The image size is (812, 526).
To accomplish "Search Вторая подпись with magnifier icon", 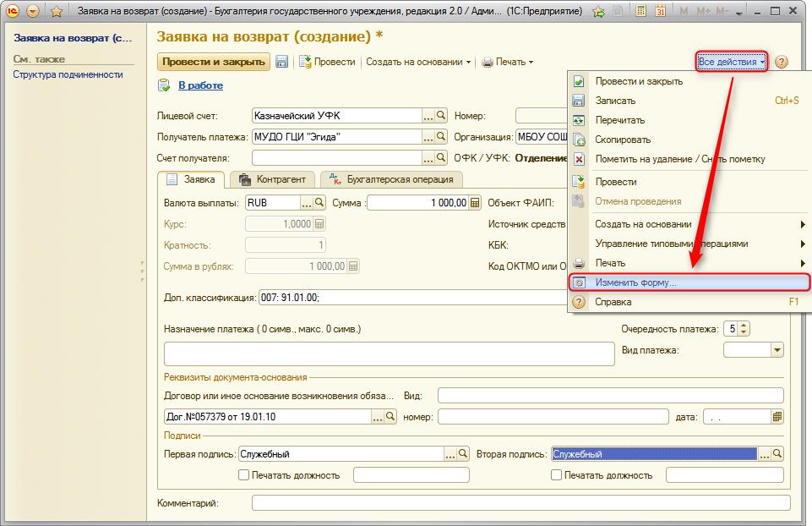I will (x=777, y=454).
